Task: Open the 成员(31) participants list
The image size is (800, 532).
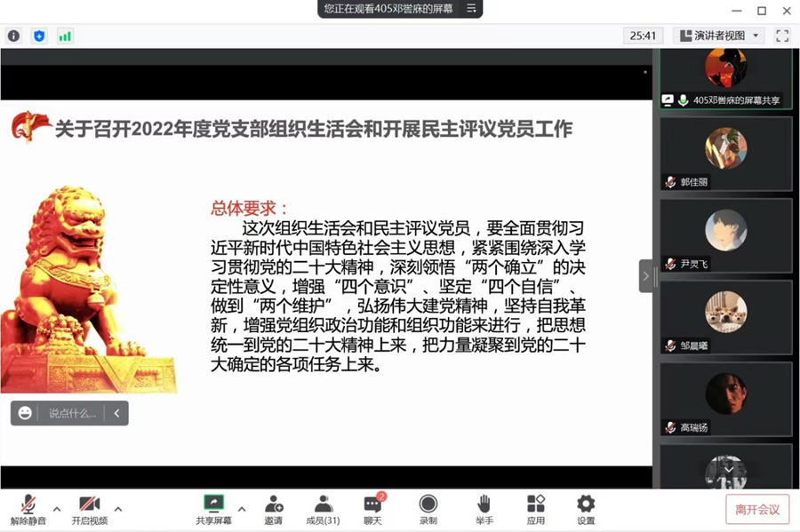Action: [x=323, y=510]
